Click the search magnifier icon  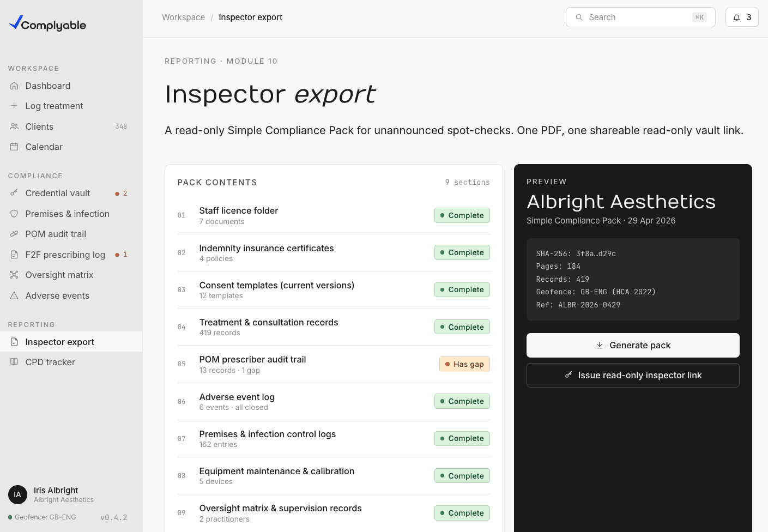coord(579,17)
